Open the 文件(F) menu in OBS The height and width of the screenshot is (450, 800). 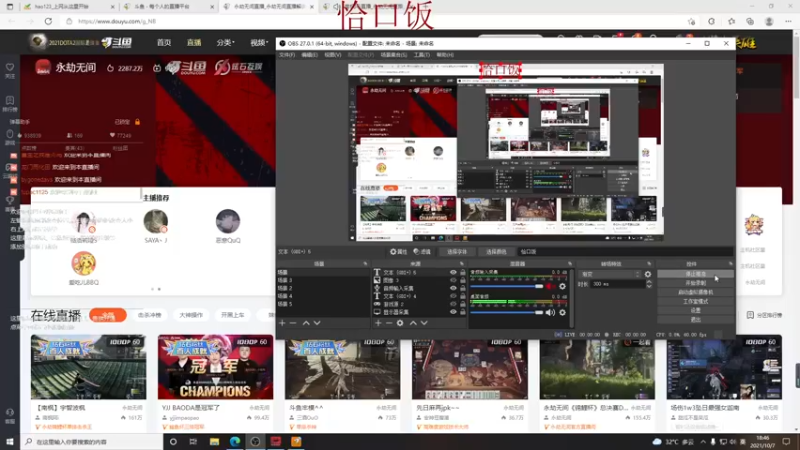click(287, 55)
